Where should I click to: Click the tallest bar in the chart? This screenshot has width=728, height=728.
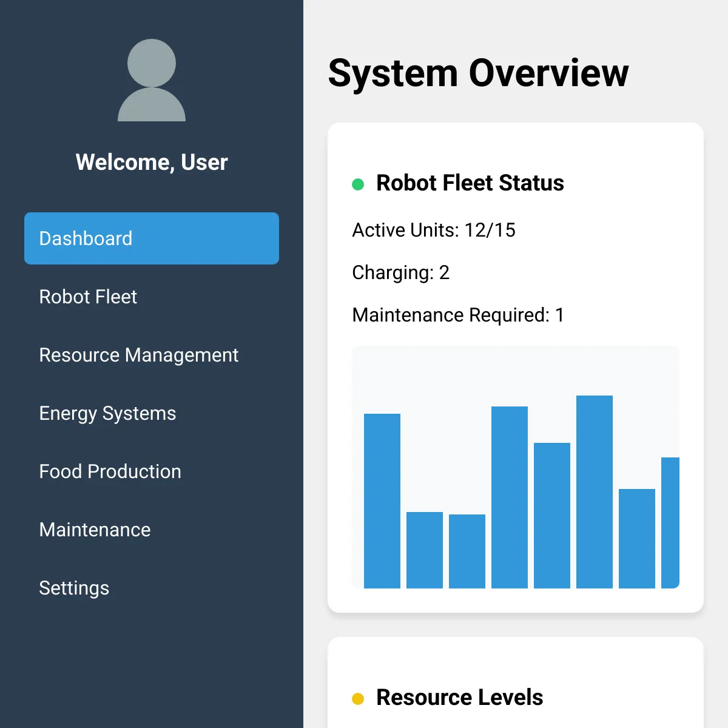coord(595,491)
